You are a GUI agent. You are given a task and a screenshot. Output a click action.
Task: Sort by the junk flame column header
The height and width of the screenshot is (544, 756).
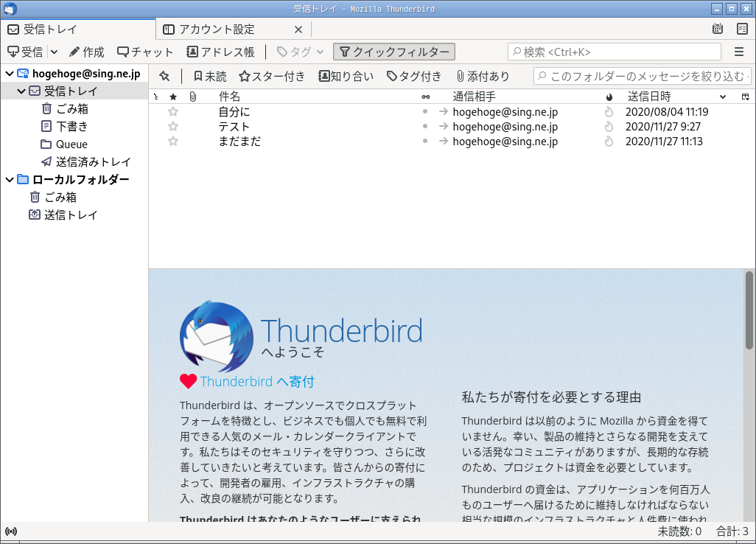(x=609, y=97)
